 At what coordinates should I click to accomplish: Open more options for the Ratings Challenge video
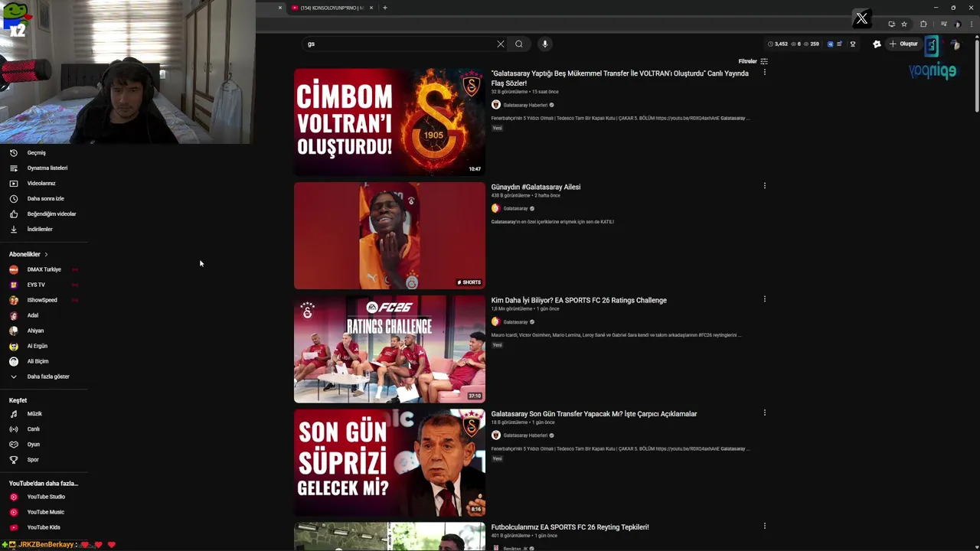point(764,299)
